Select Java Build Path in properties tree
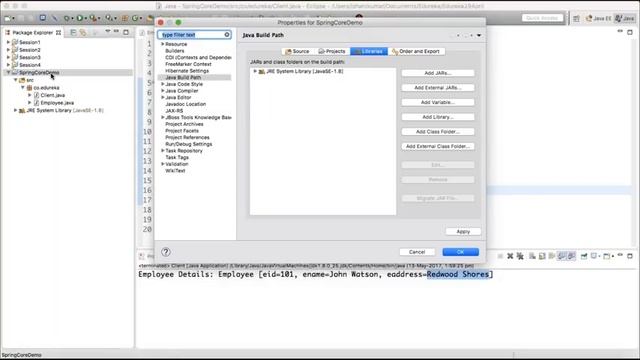Screen dimensions: 640x360 (183, 77)
